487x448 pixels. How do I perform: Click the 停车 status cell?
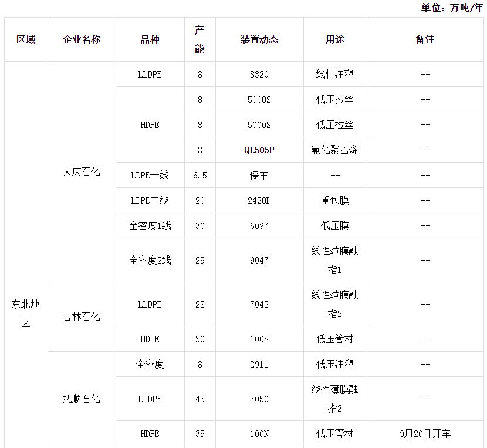(x=259, y=175)
